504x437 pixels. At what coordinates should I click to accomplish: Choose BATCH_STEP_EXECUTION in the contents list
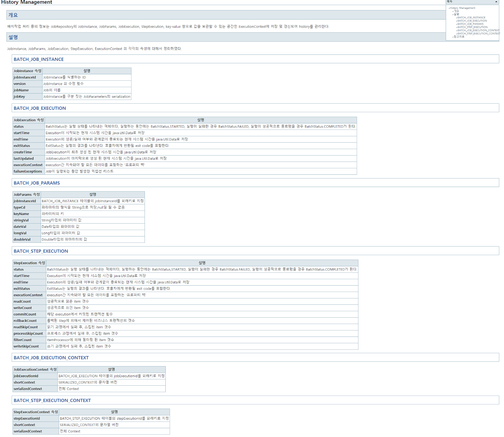coord(472,27)
